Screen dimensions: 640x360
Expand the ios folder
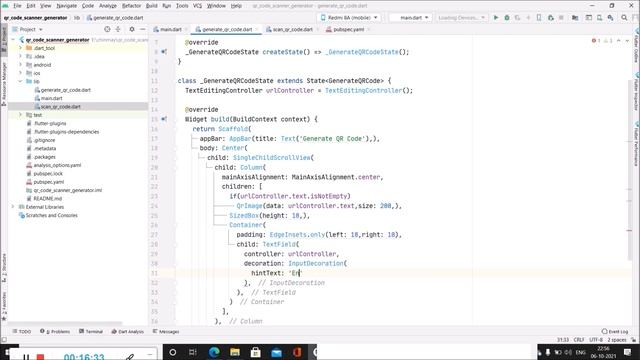click(x=20, y=73)
